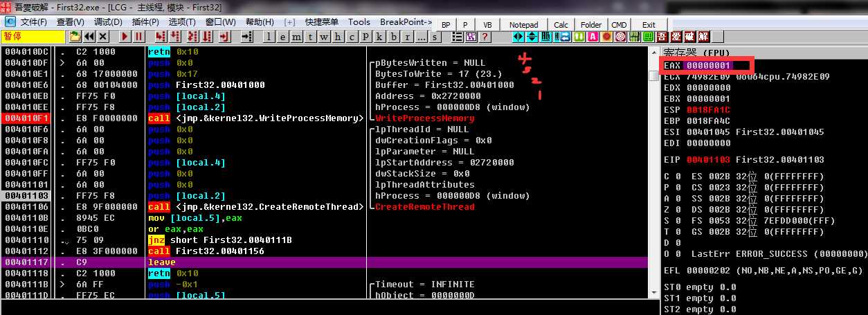This screenshot has width=868, height=315.
Task: Launch Calc from the button bar
Action: tap(561, 25)
